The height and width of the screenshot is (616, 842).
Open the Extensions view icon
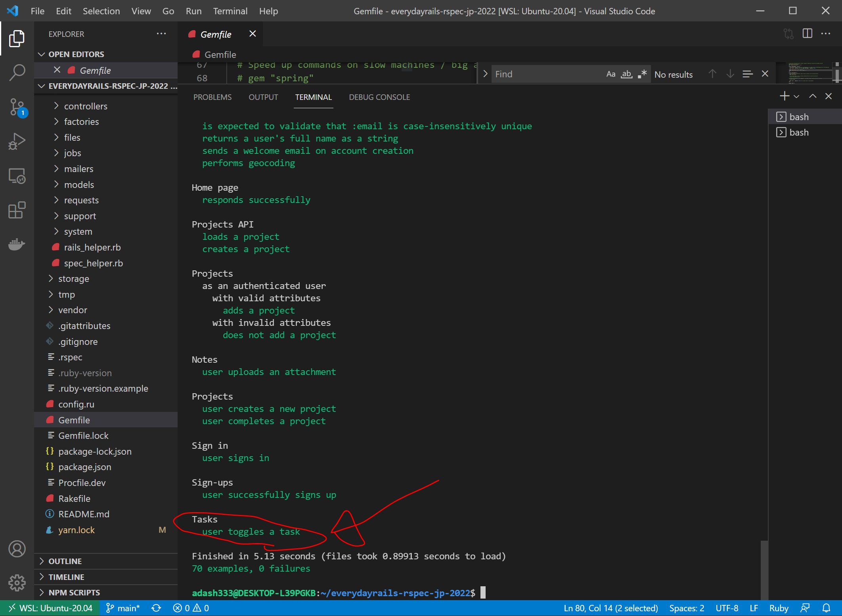(x=17, y=210)
